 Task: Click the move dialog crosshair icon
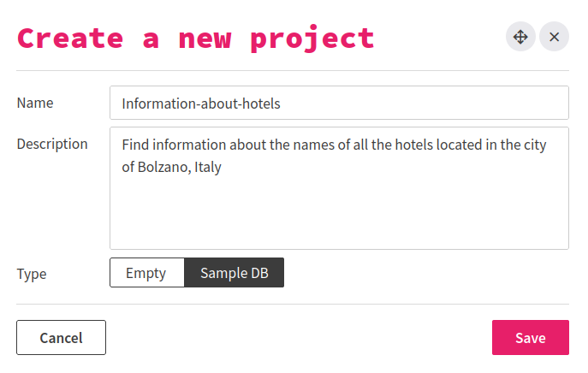[520, 37]
